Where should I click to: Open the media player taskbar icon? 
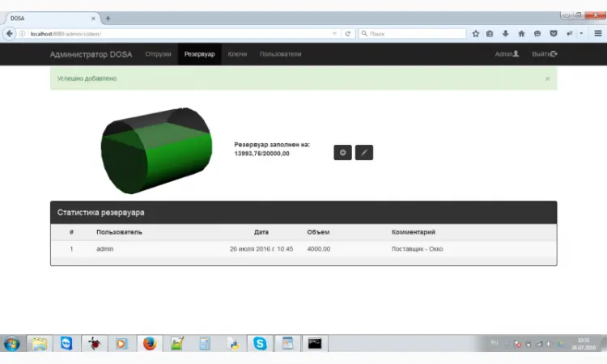[121, 344]
